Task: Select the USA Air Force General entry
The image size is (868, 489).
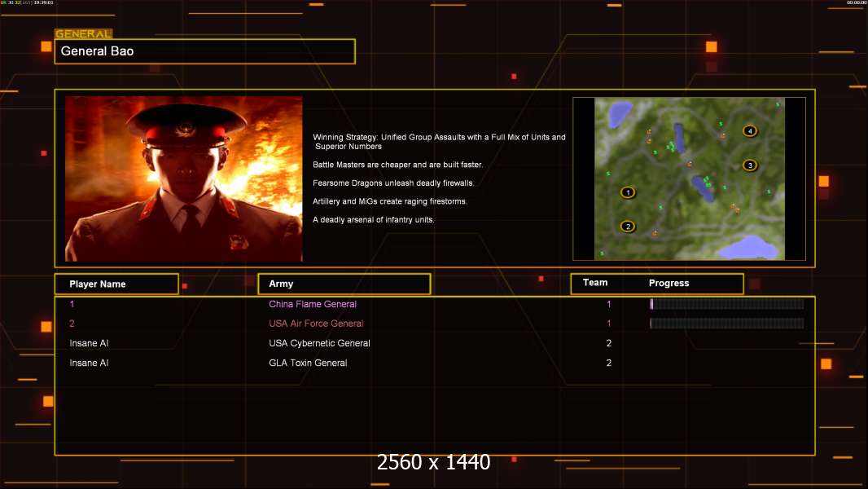Action: click(x=316, y=324)
